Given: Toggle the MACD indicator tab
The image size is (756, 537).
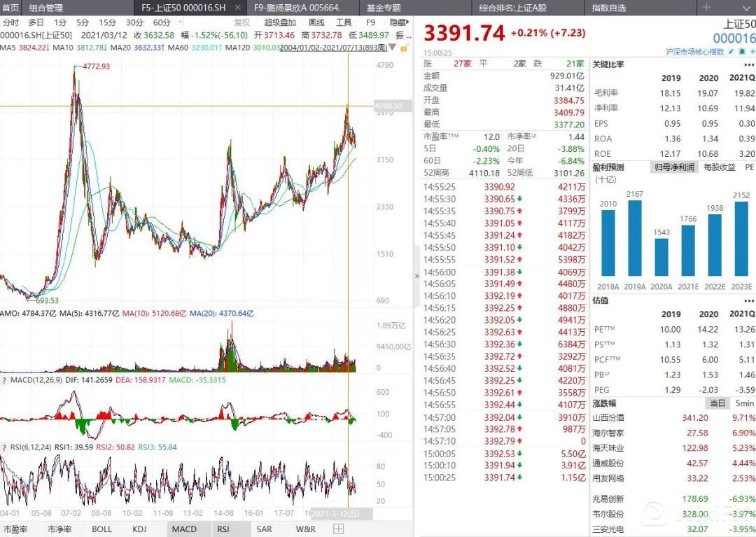Looking at the screenshot, I should (184, 529).
